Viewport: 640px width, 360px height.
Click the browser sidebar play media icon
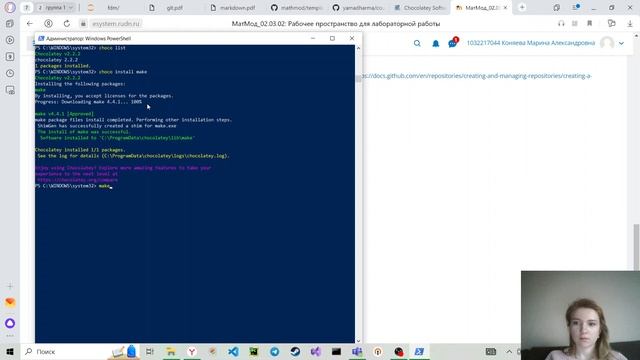coord(10,40)
